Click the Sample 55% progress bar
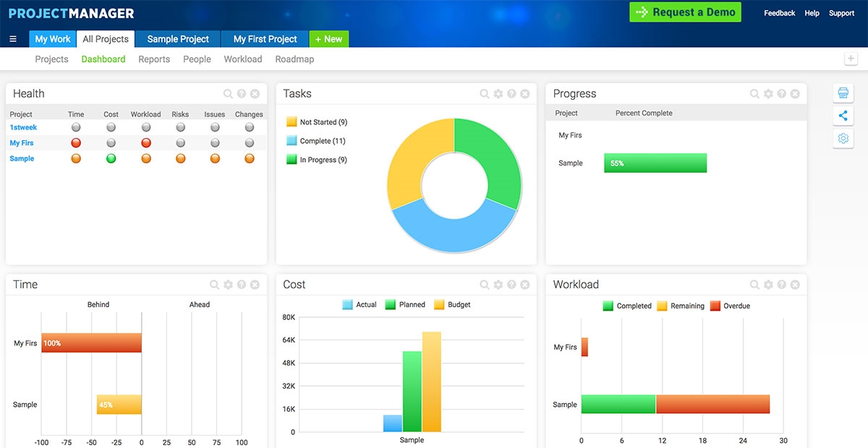Viewport: 868px width, 448px height. tap(655, 163)
